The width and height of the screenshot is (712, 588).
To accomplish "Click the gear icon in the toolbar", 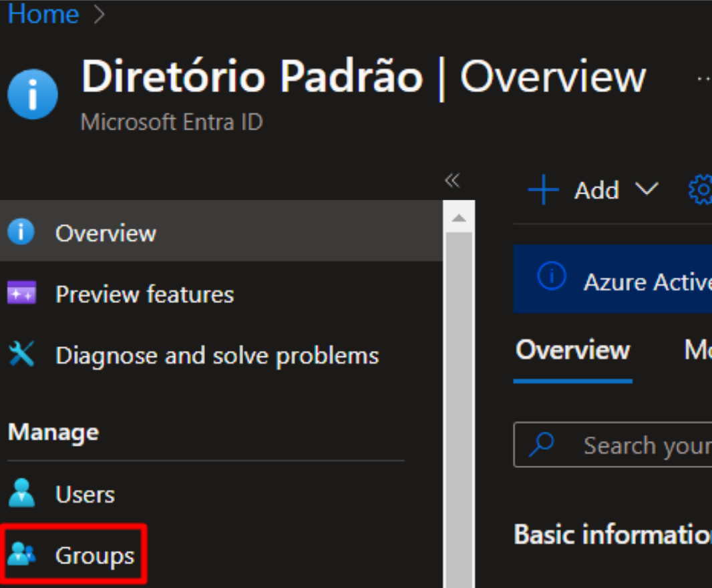I will pyautogui.click(x=701, y=190).
